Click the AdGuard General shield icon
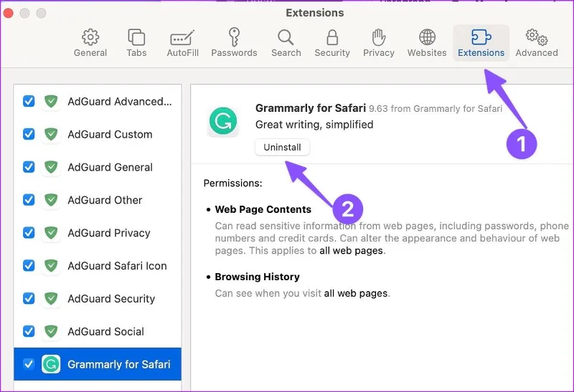 tap(51, 167)
